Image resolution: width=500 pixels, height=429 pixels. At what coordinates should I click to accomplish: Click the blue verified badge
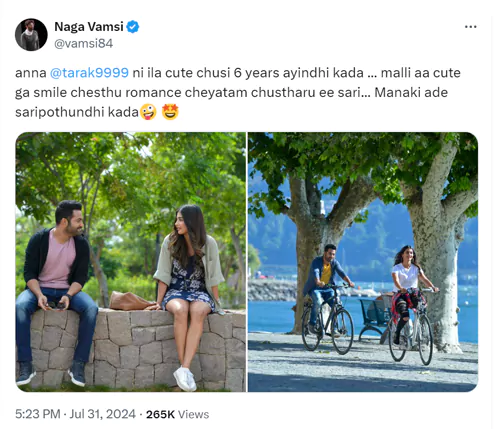click(133, 27)
